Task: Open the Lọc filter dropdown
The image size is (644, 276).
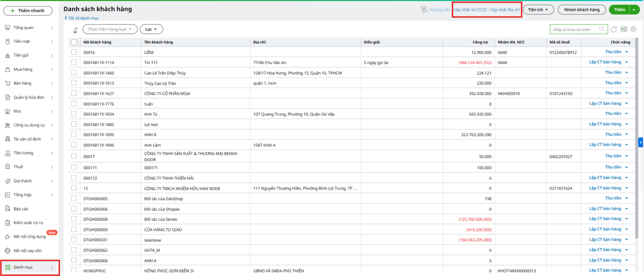Action: [x=151, y=29]
